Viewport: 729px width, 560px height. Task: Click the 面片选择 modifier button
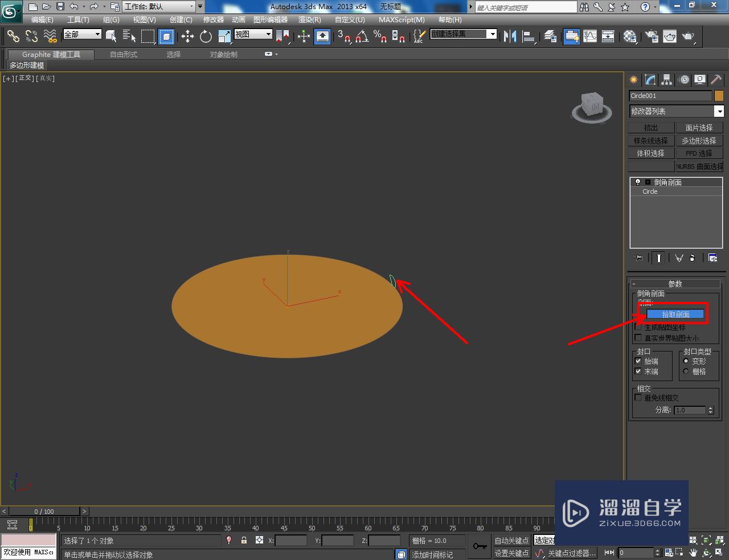click(699, 128)
